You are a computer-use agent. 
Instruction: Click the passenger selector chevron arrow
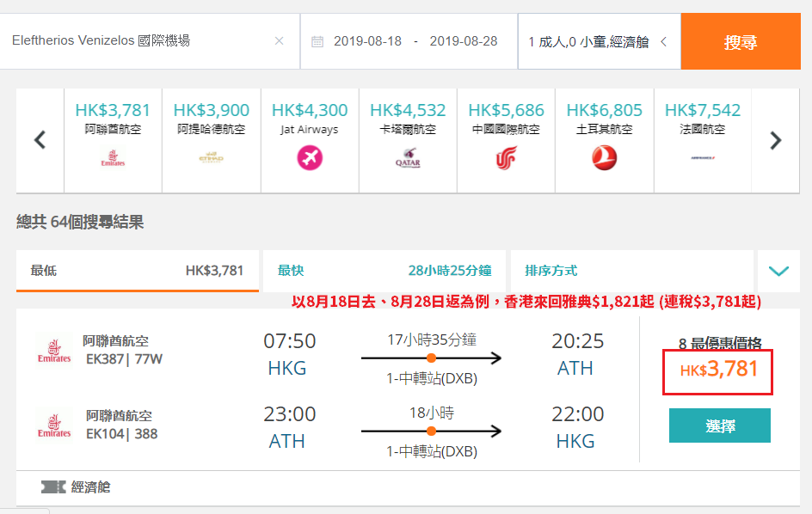click(663, 41)
